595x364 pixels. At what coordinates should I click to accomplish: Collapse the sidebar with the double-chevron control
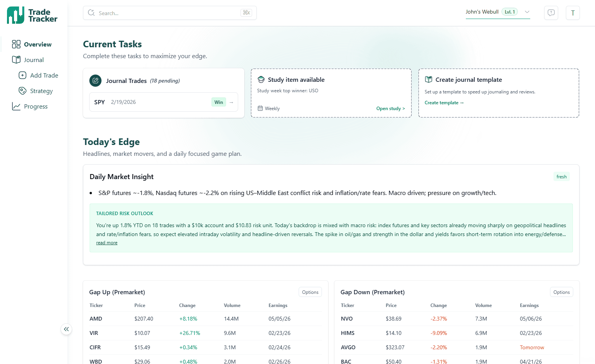(66, 329)
